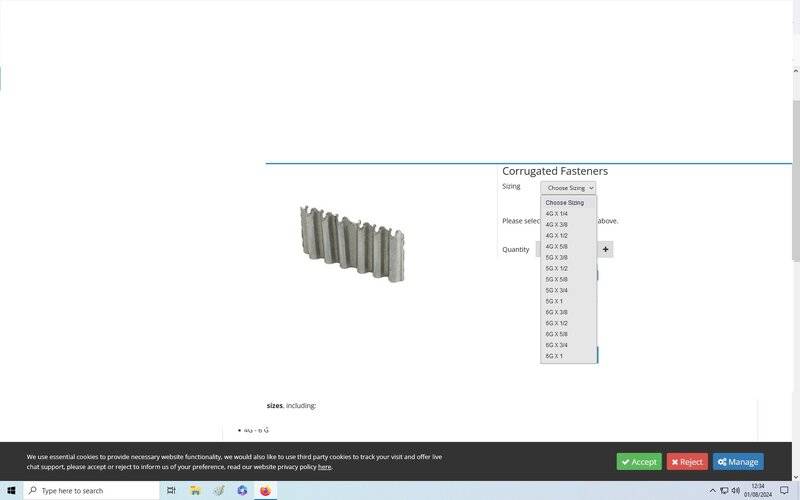Click the taskbar search box

pyautogui.click(x=92, y=490)
